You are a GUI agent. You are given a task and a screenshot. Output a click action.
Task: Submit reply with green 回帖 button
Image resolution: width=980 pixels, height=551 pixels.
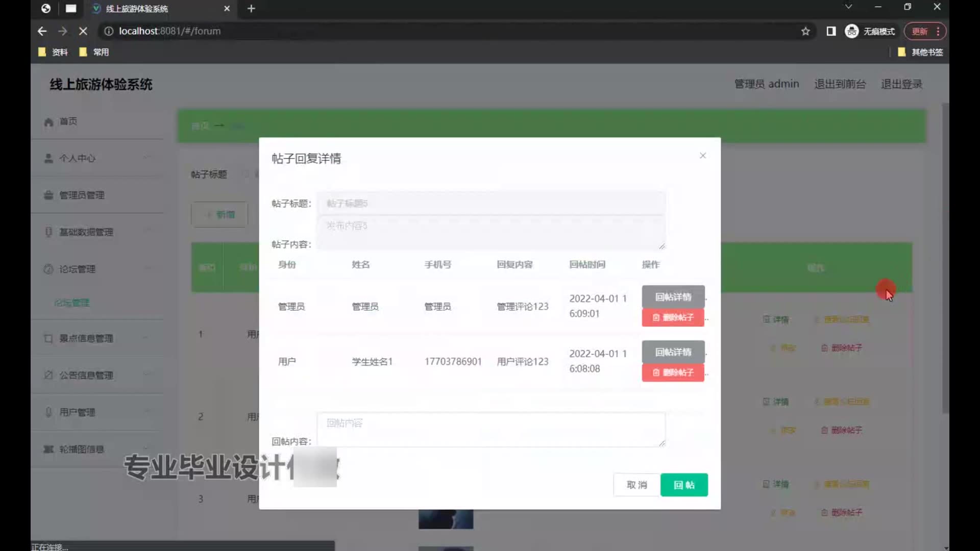tap(683, 485)
